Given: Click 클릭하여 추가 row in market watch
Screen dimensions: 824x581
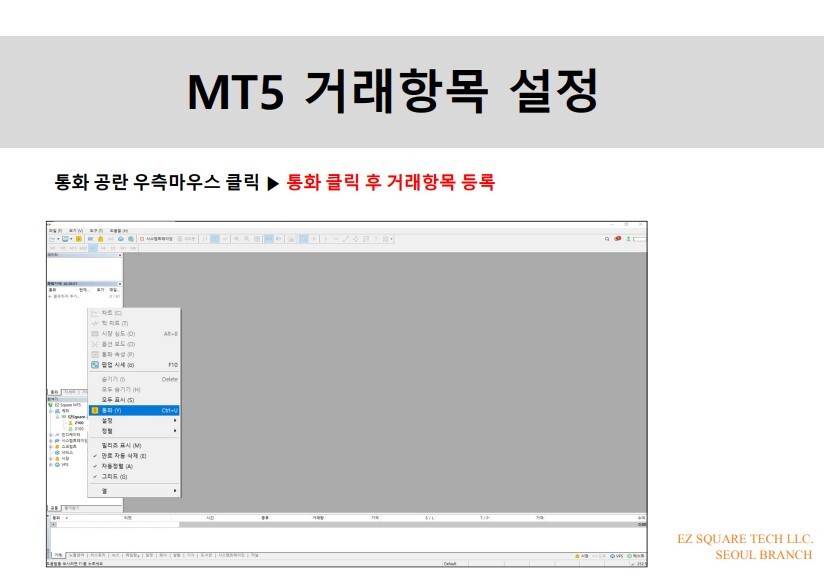Looking at the screenshot, I should (85, 296).
